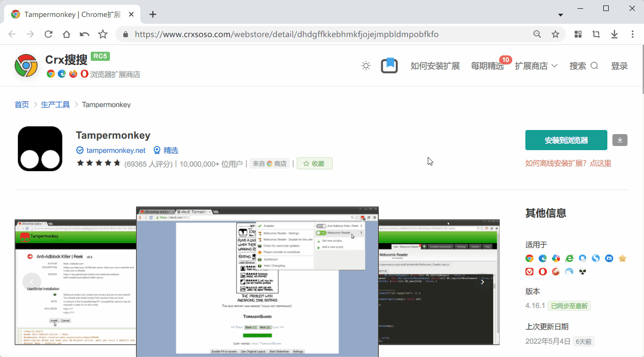Screen dimensions: 644x357
Task: Open 每期精选 menu item
Action: pos(487,66)
